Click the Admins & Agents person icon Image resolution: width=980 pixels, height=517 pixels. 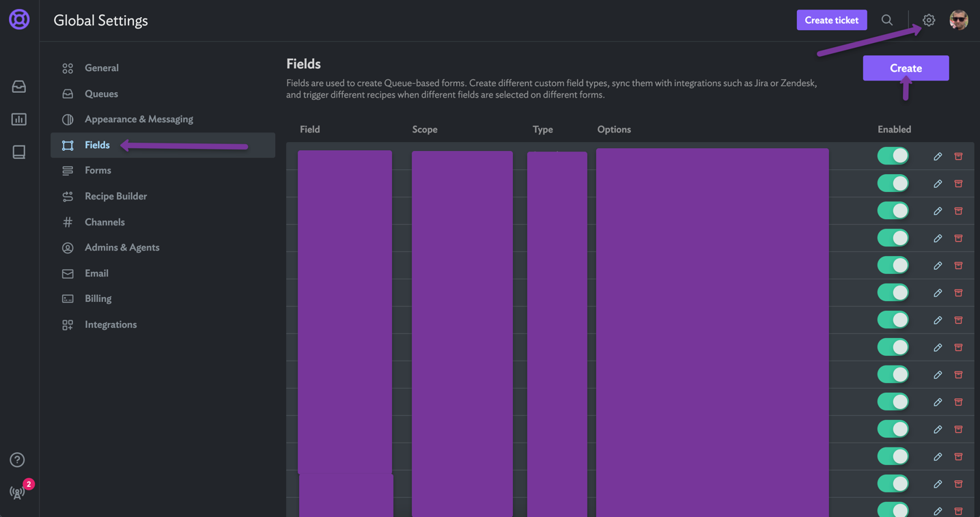click(68, 248)
